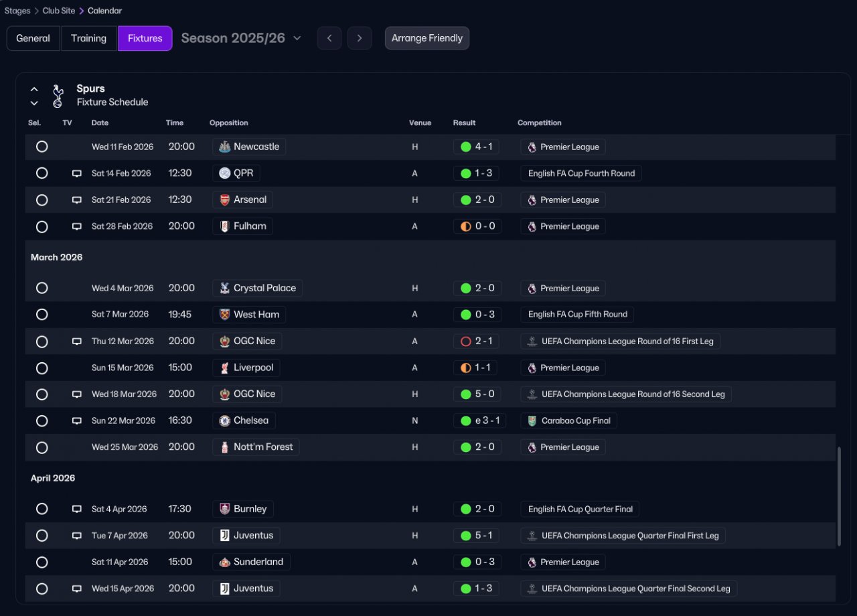Select the radio button for Newcastle fixture
The width and height of the screenshot is (857, 616).
pyautogui.click(x=42, y=147)
